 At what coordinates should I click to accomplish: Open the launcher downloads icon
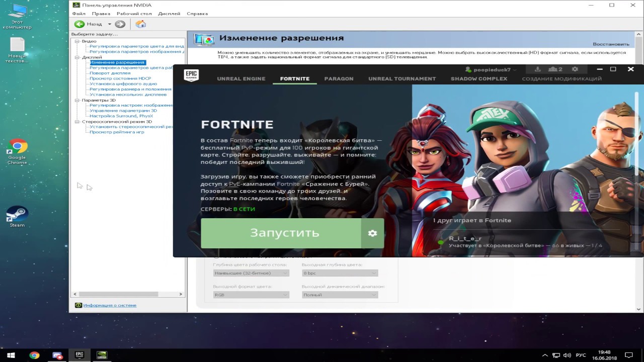537,69
